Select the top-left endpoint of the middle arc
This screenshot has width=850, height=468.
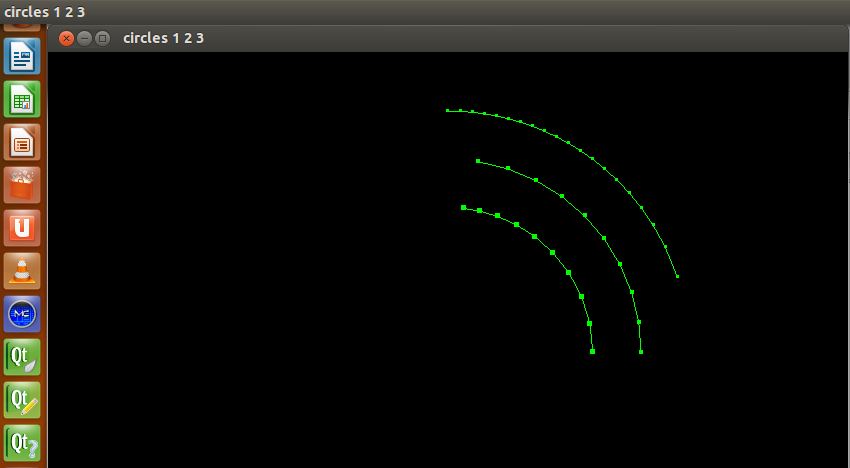coord(478,160)
